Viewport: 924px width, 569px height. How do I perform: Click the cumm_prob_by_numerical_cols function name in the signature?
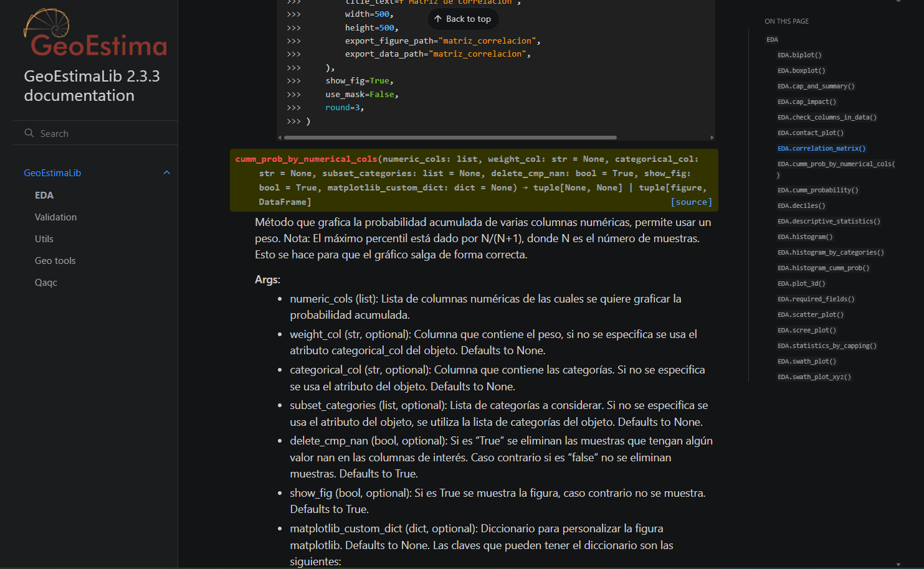click(x=306, y=159)
